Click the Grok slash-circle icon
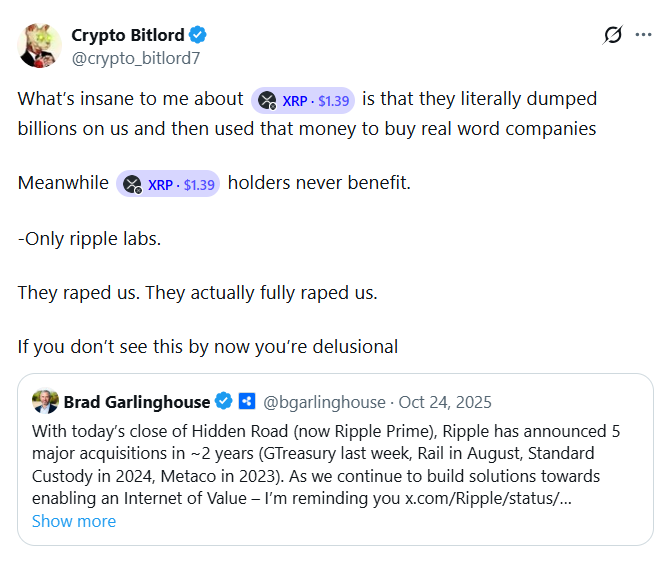The image size is (667, 562). (x=613, y=35)
